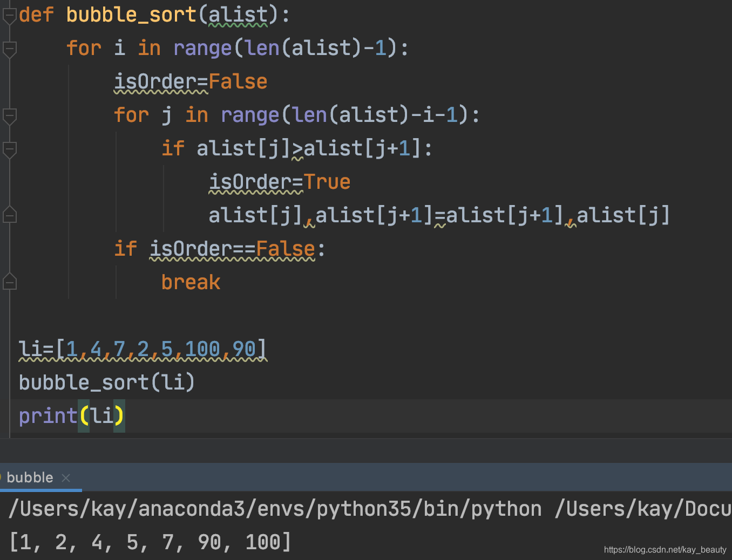Click the 'alist' parameter in the def line
Viewport: 732px width, 560px height.
click(238, 15)
